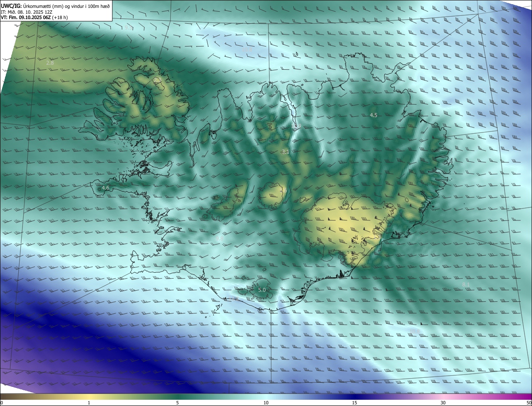Click the color scale tick labeled 30

click(x=443, y=403)
